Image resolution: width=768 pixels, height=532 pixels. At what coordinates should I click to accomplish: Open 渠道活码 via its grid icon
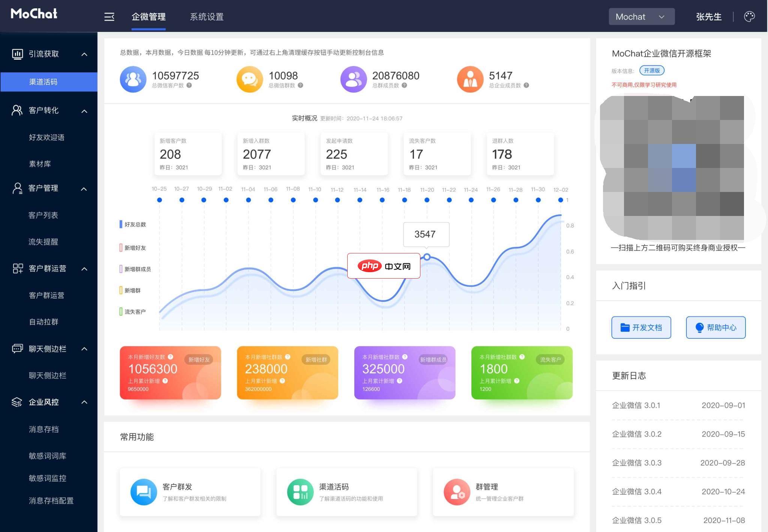(x=300, y=492)
